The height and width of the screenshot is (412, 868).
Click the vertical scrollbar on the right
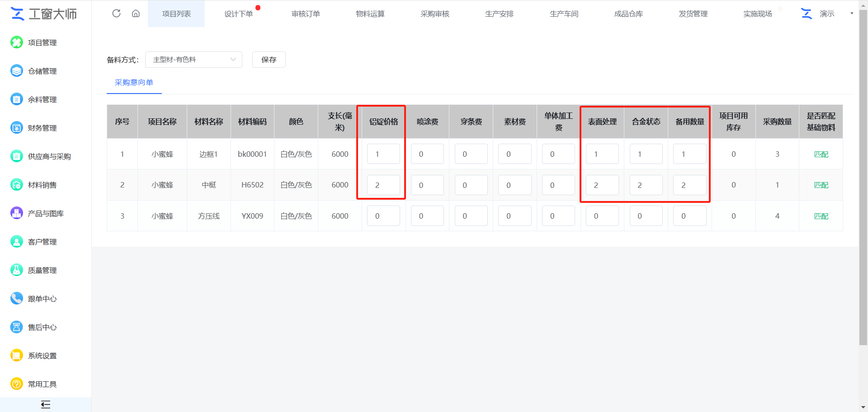863,181
